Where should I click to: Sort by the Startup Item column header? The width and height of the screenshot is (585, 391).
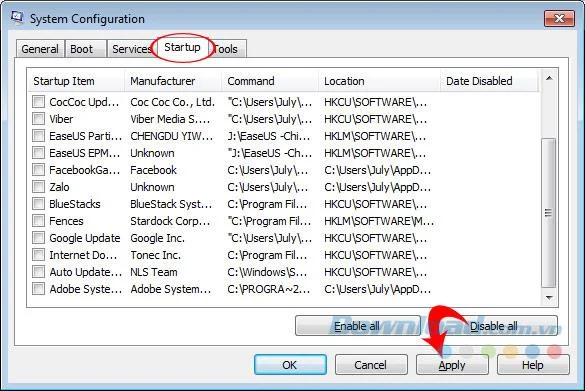click(x=76, y=81)
